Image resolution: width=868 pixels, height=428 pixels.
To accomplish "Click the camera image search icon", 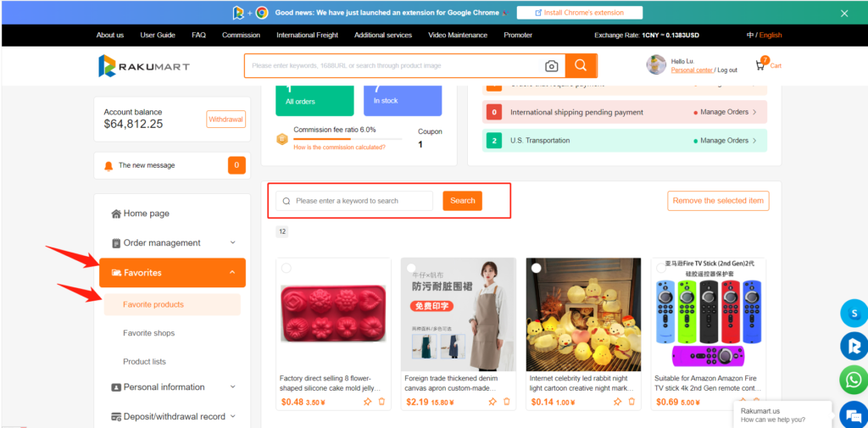I will 551,66.
